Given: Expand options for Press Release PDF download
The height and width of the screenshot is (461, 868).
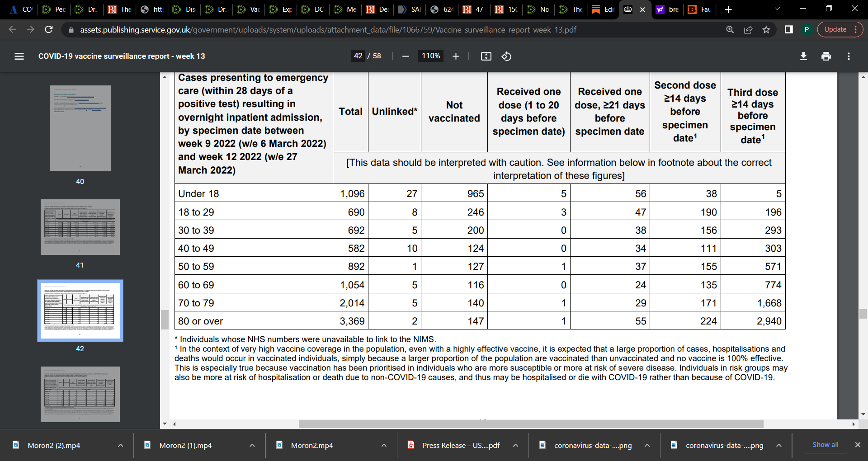Looking at the screenshot, I should pos(515,445).
